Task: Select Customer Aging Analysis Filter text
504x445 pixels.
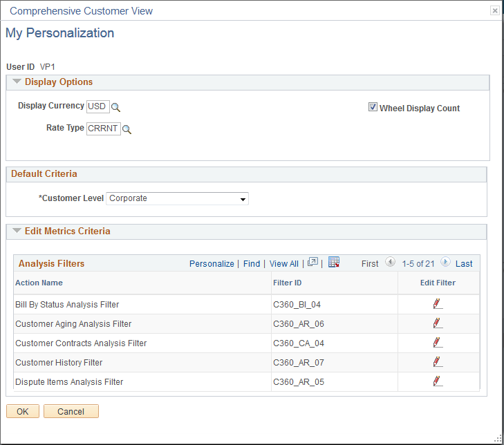Action: pos(73,324)
